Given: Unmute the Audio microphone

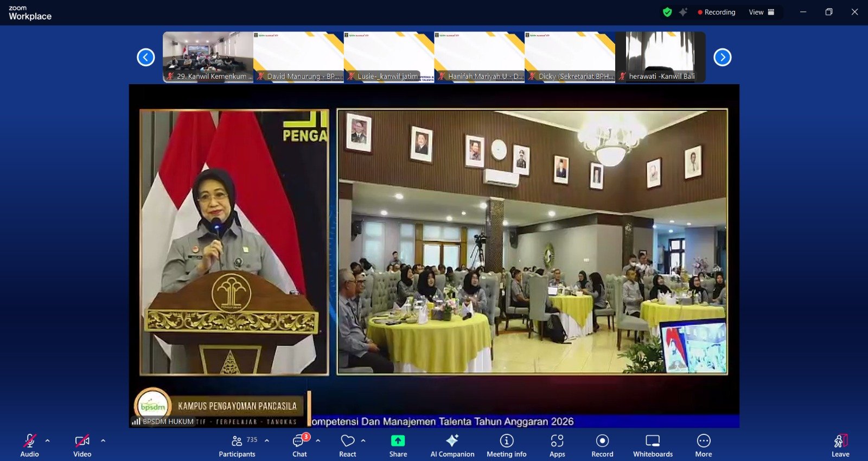Looking at the screenshot, I should (29, 441).
